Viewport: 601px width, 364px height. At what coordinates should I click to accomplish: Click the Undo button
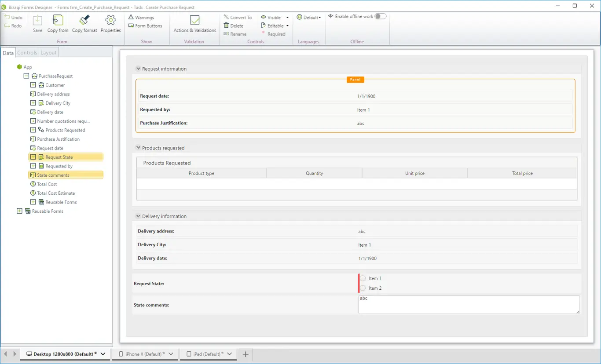click(13, 17)
